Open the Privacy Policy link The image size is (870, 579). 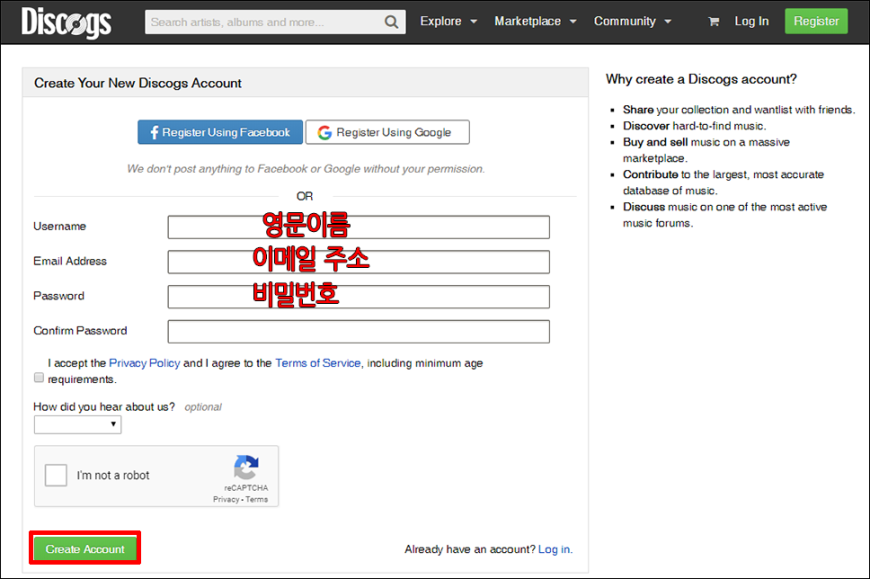144,363
